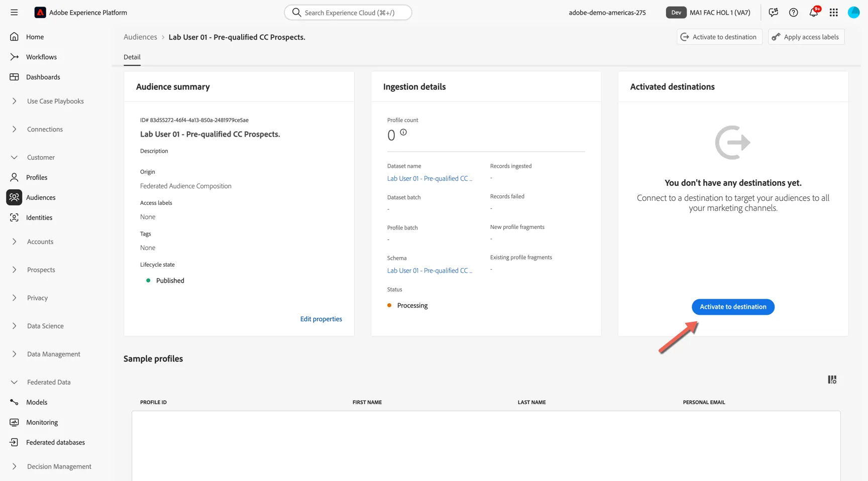Expand the Use Case Playbooks section

tap(14, 101)
